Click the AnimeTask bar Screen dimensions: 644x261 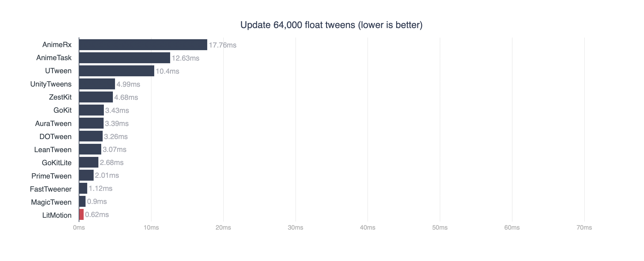(x=125, y=58)
